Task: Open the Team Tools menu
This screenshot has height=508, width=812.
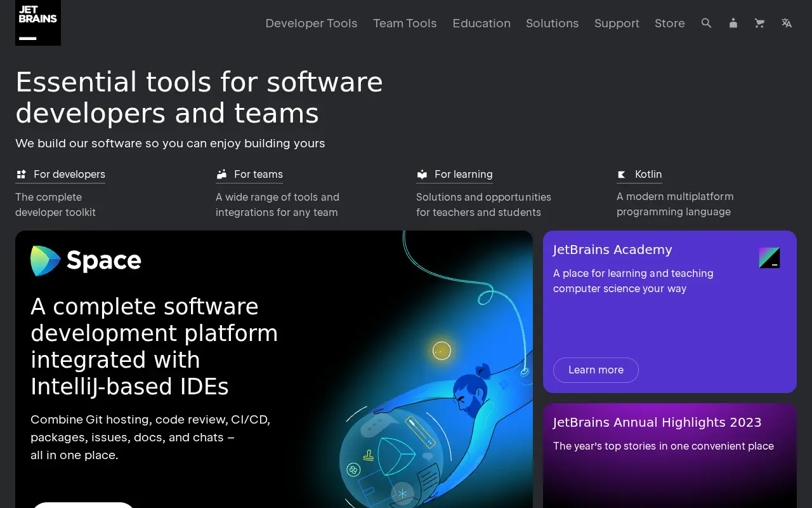Action: tap(405, 23)
